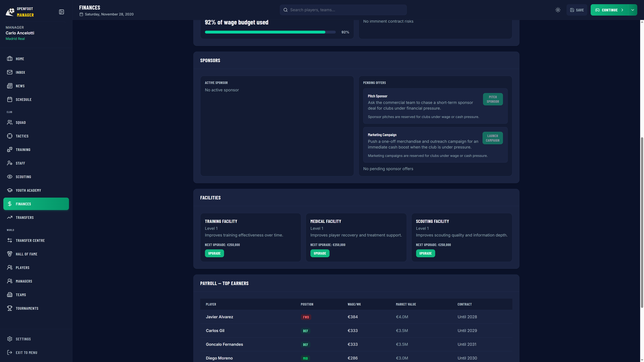Click the Launch Campaign button
This screenshot has width=644, height=362.
click(493, 138)
